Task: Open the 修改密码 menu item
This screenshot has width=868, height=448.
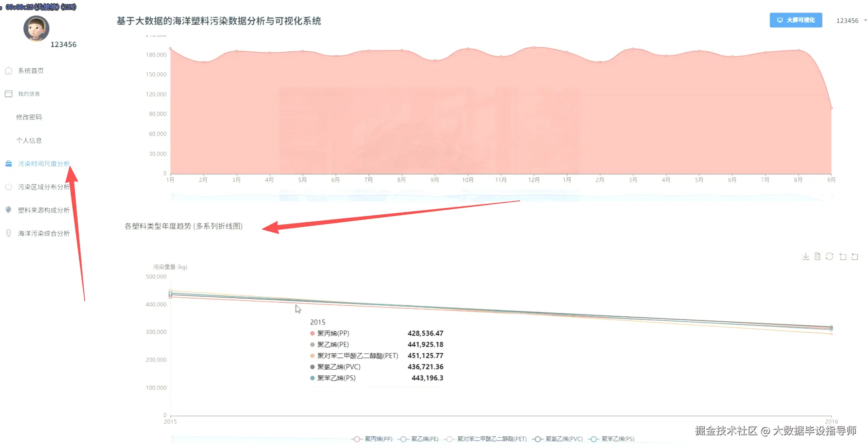Action: click(x=29, y=117)
